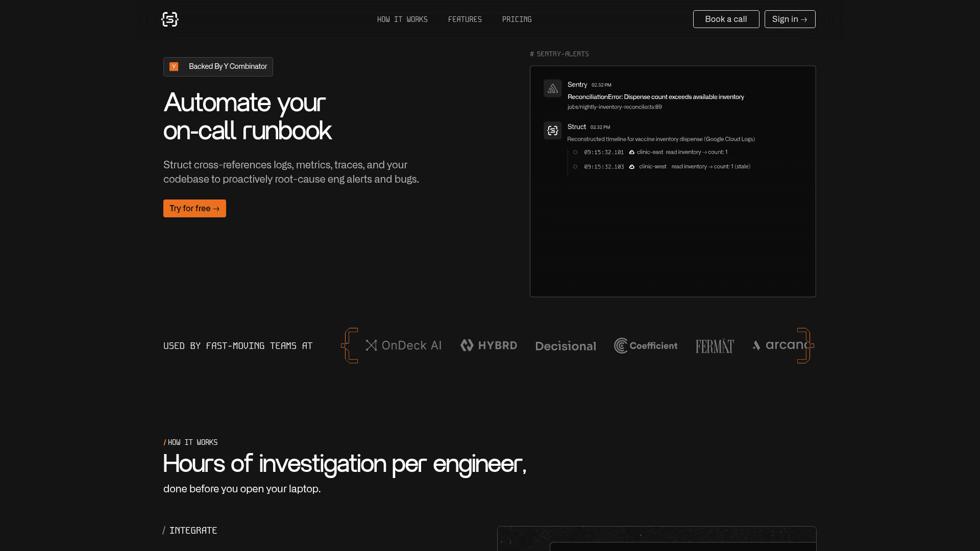Click the Sign in button

pos(790,19)
